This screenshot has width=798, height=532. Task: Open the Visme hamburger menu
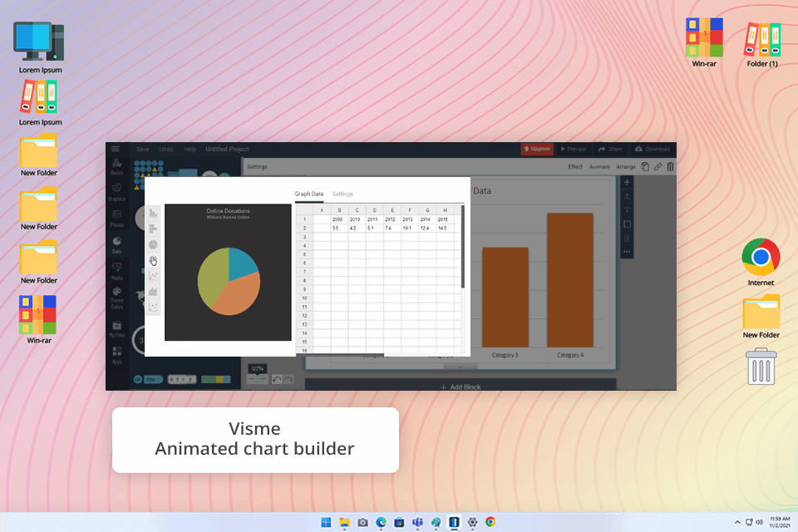pos(115,149)
